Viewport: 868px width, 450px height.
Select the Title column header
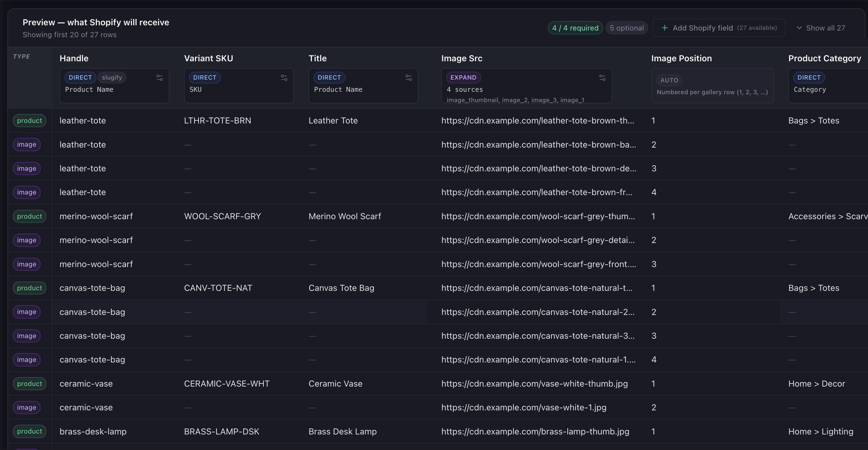pos(317,58)
